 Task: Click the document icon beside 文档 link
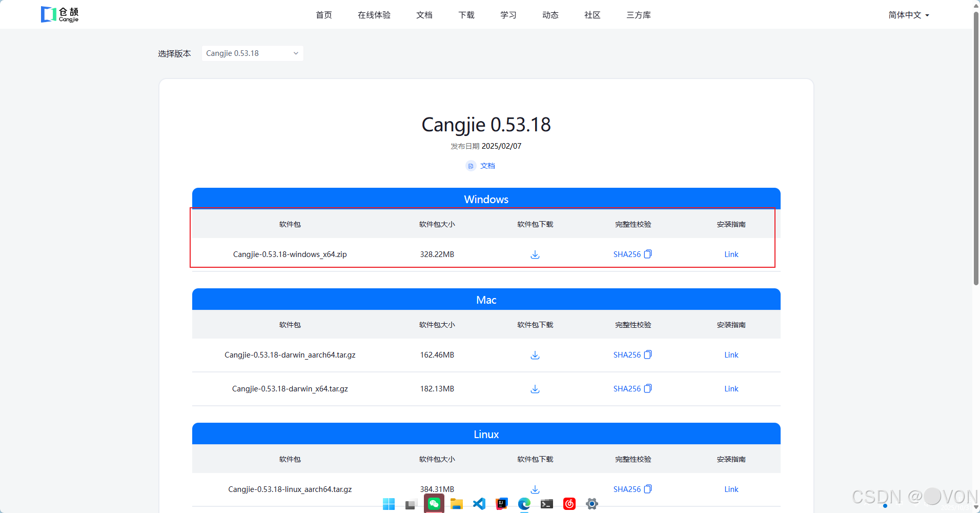(x=471, y=166)
